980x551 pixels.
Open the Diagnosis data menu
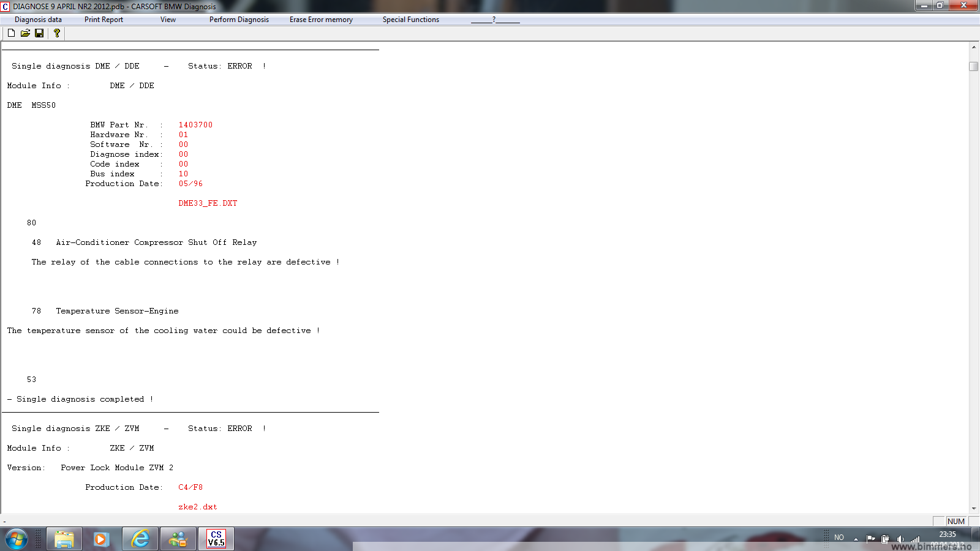click(38, 20)
